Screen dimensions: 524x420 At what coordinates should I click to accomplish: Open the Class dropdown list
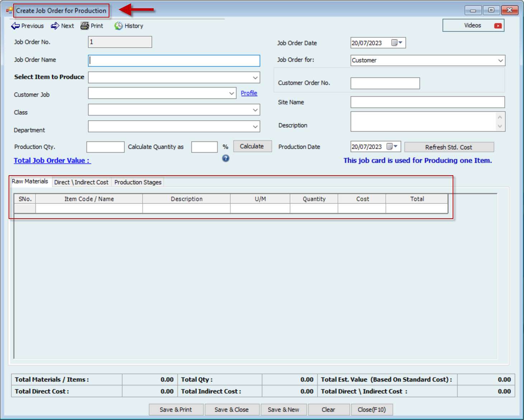255,110
